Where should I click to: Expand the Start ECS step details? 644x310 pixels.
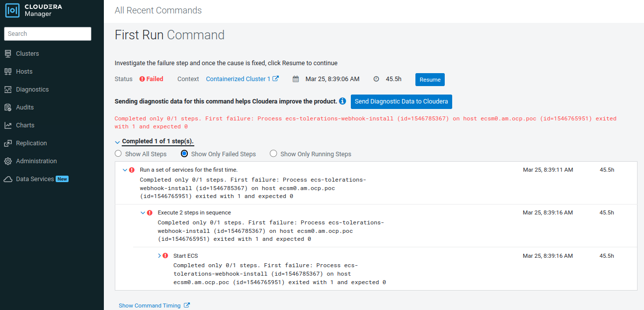(160, 255)
